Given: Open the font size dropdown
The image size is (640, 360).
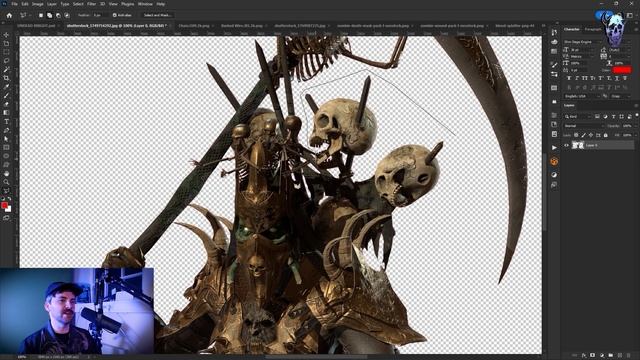Looking at the screenshot, I should pos(583,49).
